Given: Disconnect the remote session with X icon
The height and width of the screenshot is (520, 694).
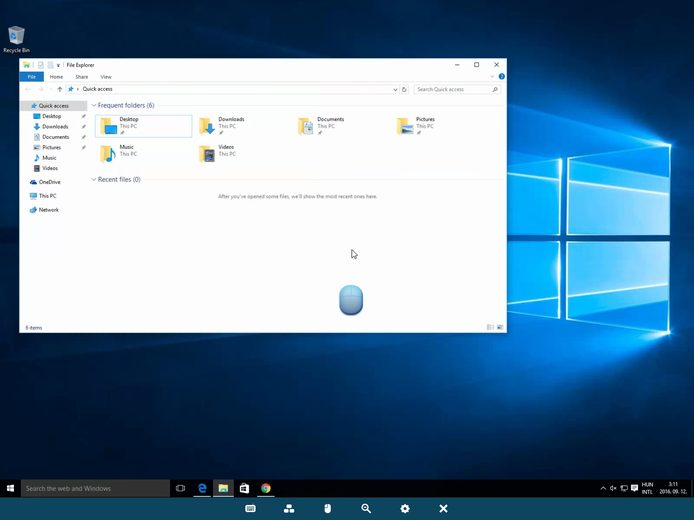Looking at the screenshot, I should [443, 508].
